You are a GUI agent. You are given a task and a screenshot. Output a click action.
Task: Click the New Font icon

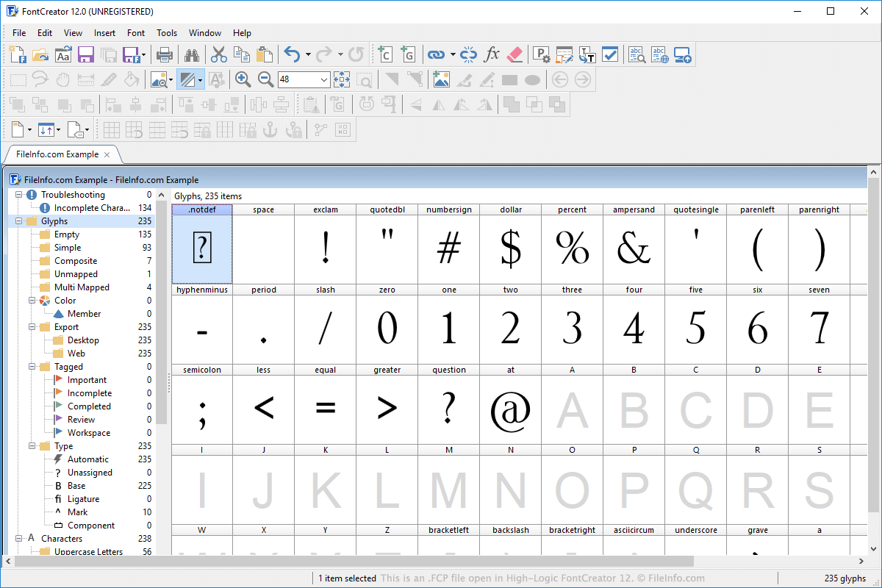click(x=18, y=54)
